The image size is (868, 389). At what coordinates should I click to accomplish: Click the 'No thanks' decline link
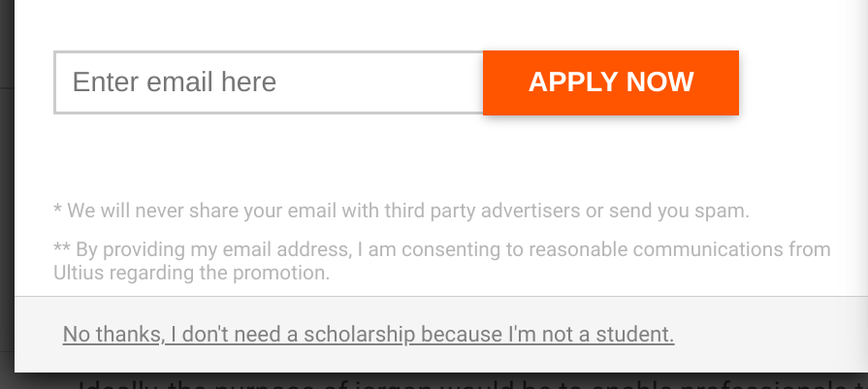(x=368, y=335)
